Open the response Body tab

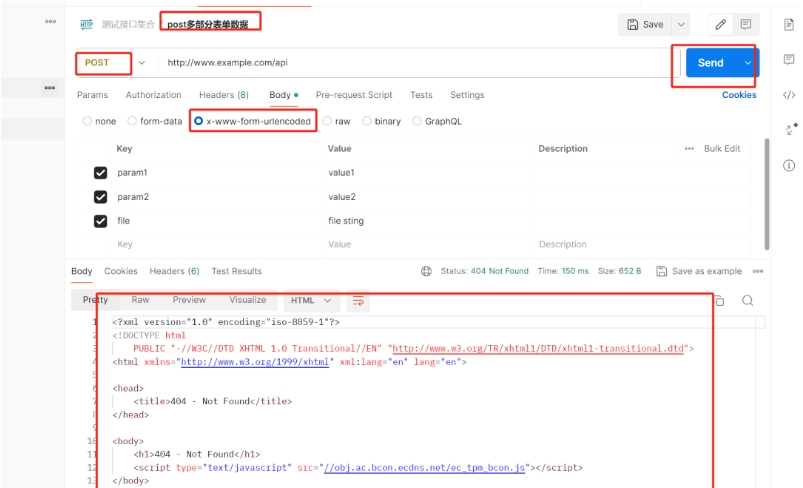pyautogui.click(x=81, y=271)
